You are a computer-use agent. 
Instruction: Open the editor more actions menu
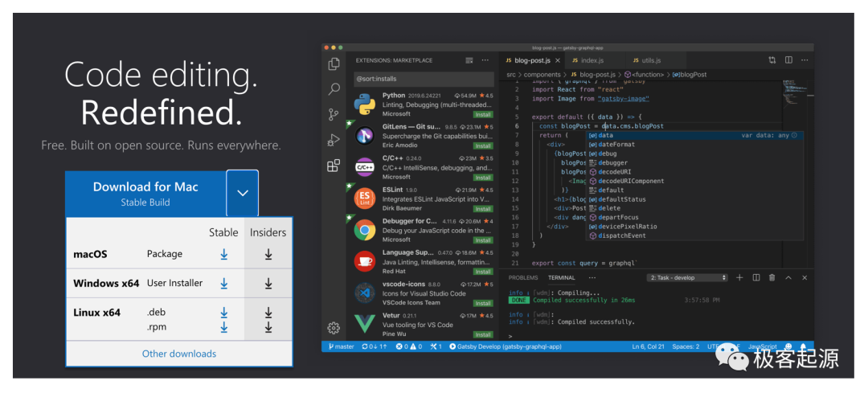[805, 60]
